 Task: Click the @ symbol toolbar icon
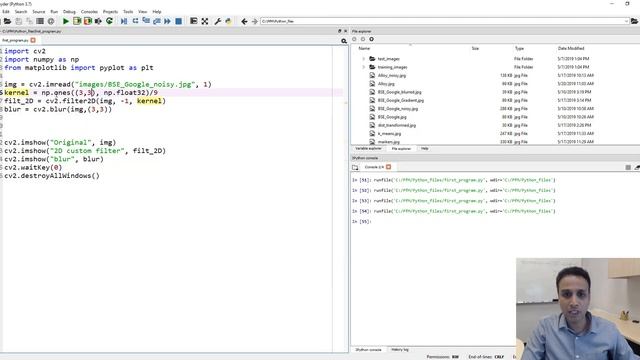point(51,21)
